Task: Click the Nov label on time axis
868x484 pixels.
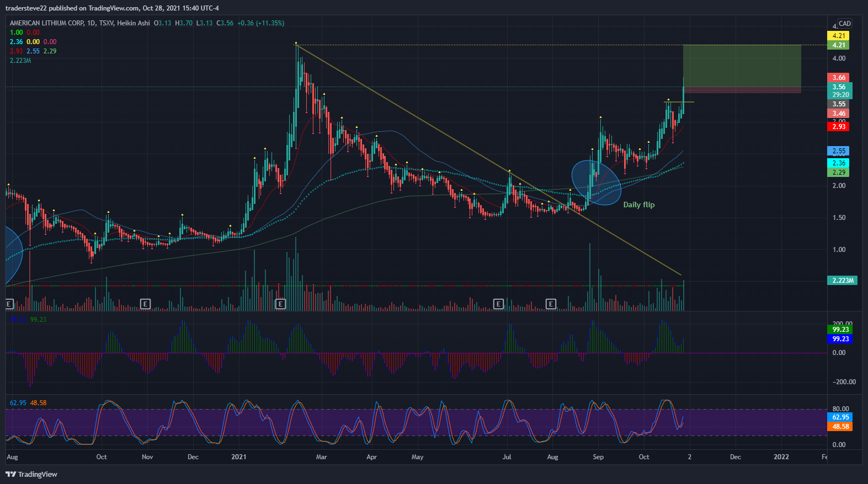Action: point(147,457)
